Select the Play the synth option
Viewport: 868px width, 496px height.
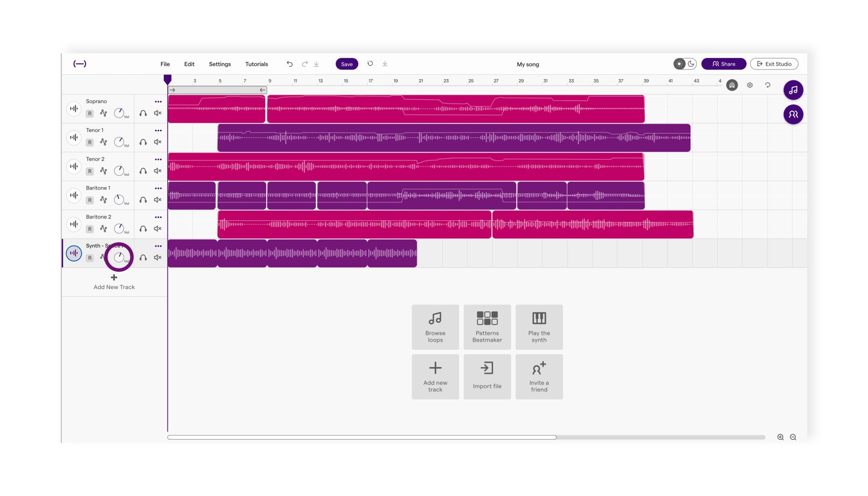(x=538, y=326)
